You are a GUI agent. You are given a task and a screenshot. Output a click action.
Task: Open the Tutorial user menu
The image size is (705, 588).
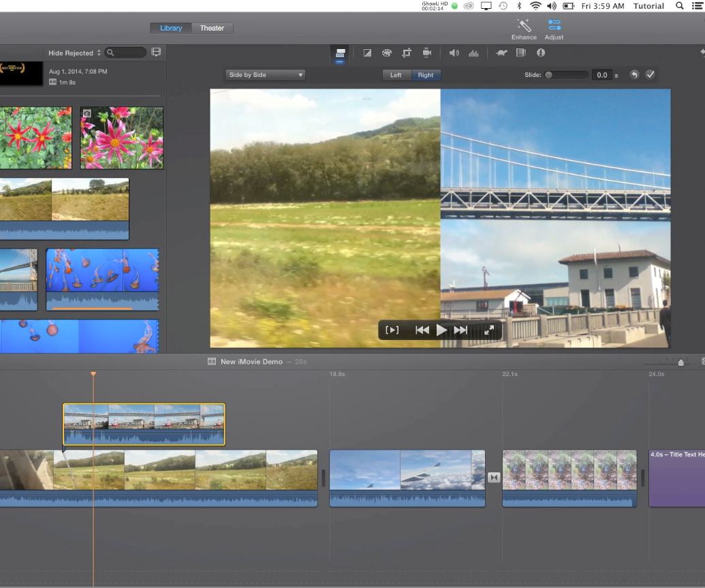pos(648,6)
